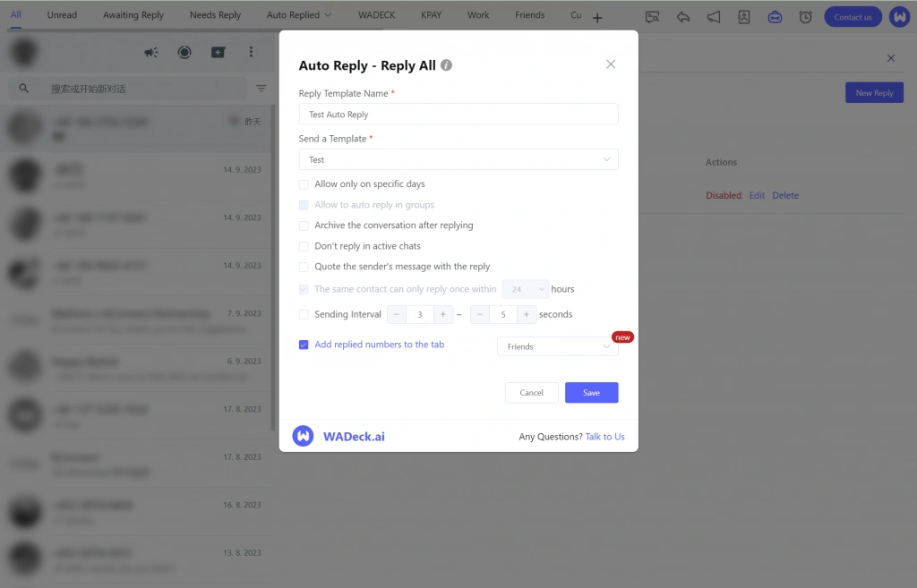Open the WADeck logo icon at top right

point(899,16)
